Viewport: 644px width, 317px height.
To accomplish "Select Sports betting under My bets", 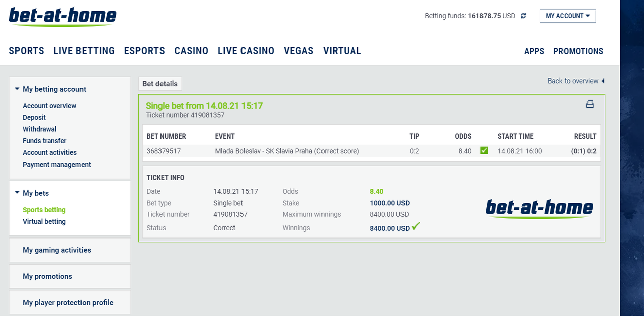I will (44, 210).
